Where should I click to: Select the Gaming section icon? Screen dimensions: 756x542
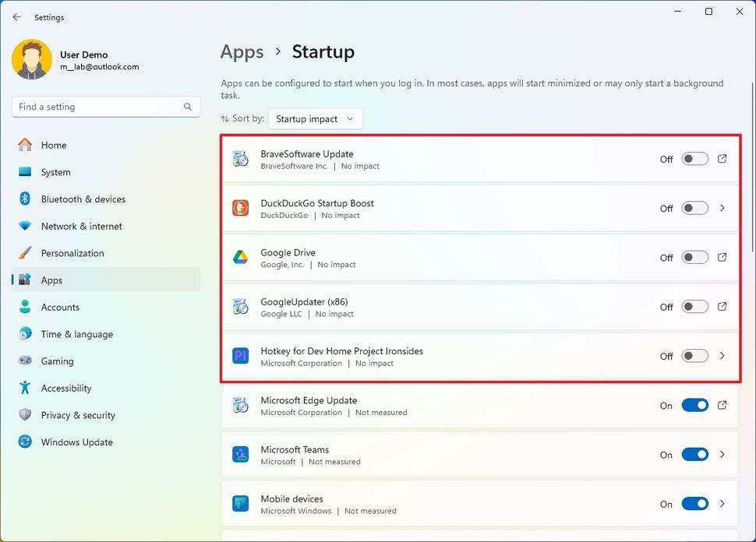pyautogui.click(x=24, y=361)
